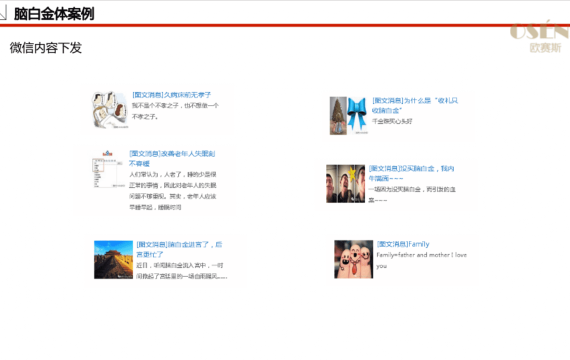570x360 pixels.
Task: Open the elderly insomnia article link
Action: point(172,159)
